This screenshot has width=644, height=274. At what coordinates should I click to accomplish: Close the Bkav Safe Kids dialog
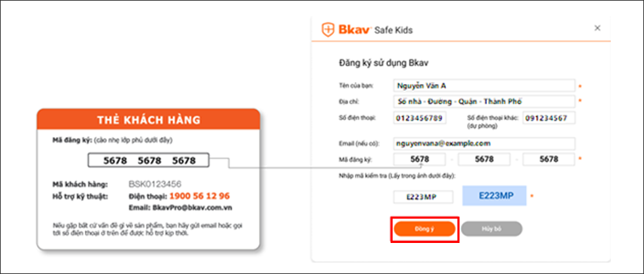tap(597, 28)
